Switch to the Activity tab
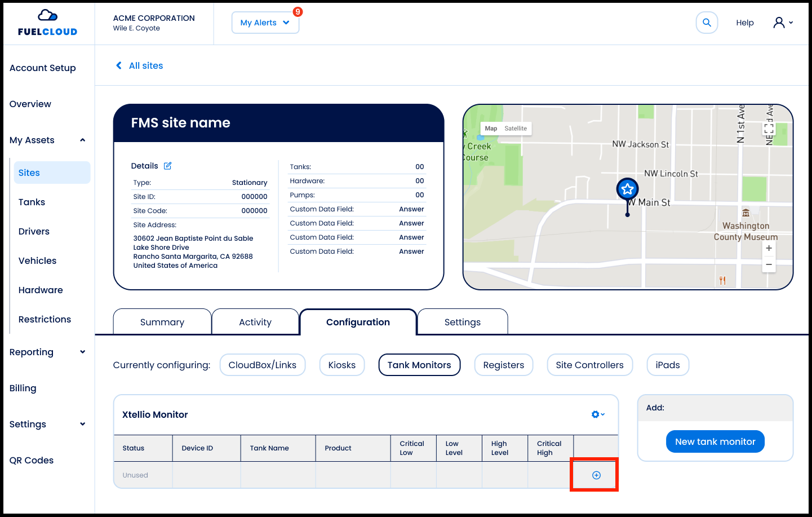 click(x=255, y=322)
